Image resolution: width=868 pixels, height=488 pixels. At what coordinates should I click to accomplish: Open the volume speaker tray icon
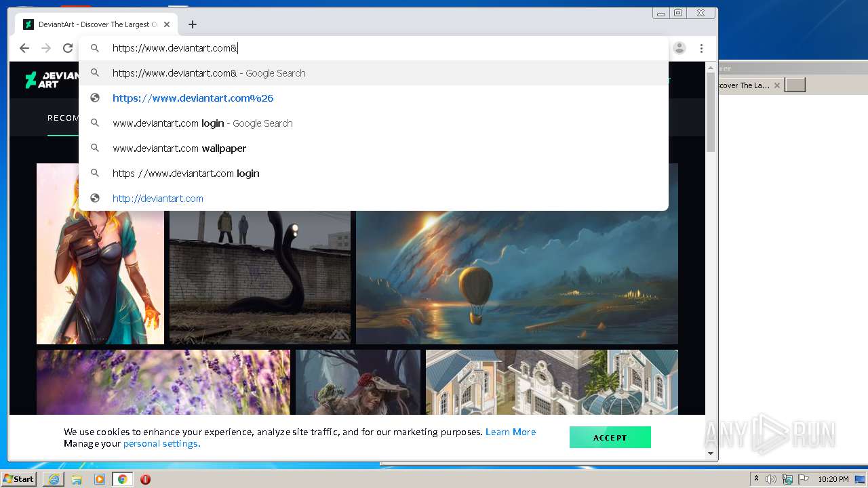click(x=771, y=479)
